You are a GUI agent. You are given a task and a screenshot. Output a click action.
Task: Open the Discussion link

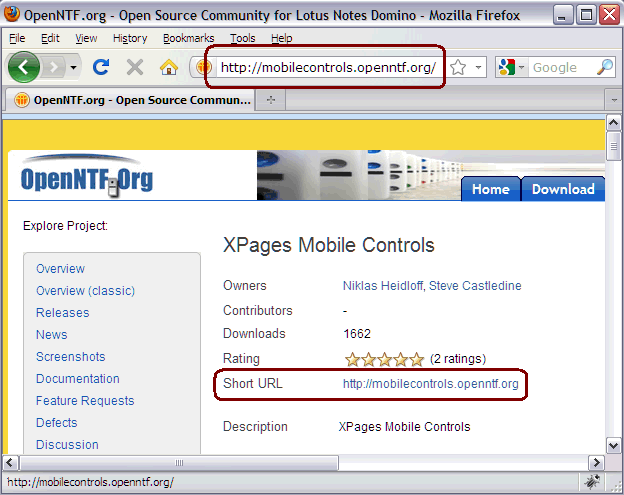click(x=67, y=444)
